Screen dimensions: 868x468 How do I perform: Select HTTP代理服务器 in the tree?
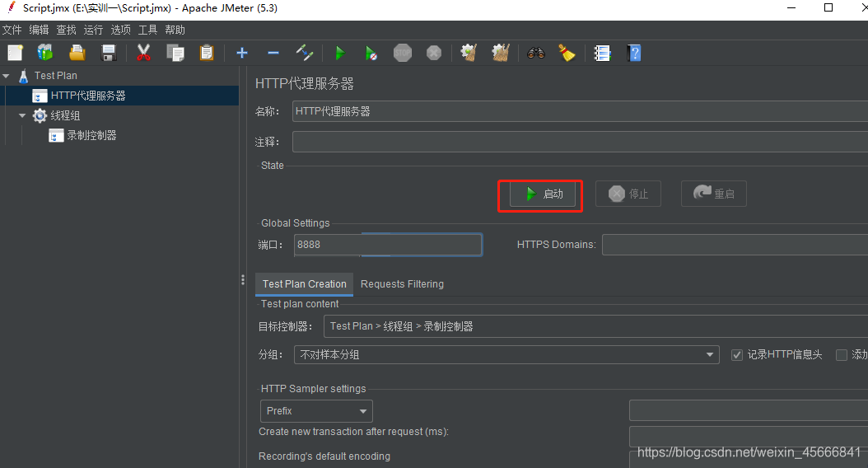point(88,96)
